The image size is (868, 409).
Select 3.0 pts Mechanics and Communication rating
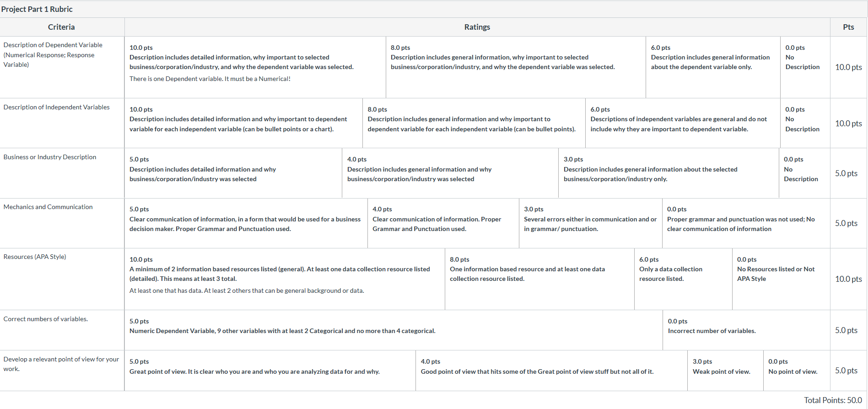(x=591, y=223)
